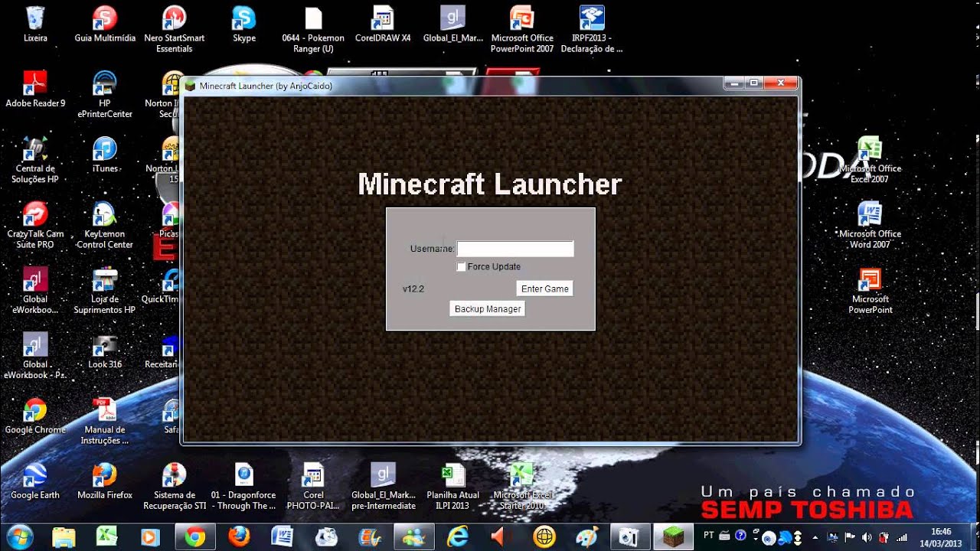The image size is (980, 551).
Task: Enable the Force Update checkbox
Action: [x=461, y=267]
